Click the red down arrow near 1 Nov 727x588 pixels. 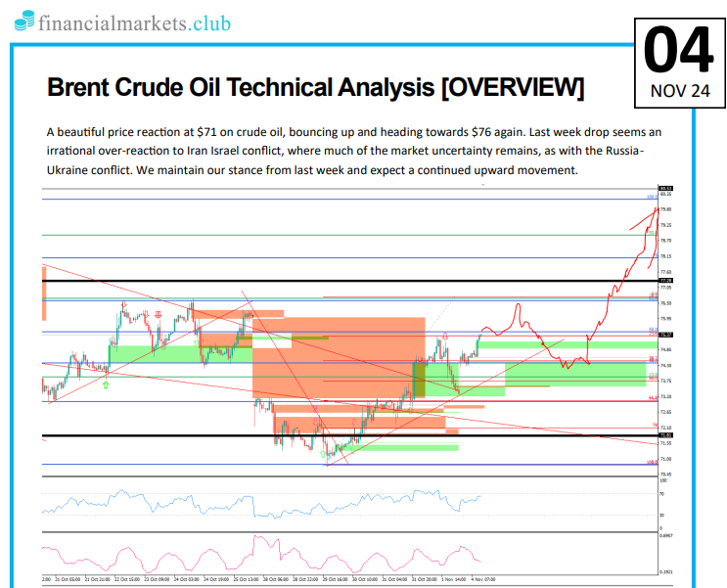point(445,336)
